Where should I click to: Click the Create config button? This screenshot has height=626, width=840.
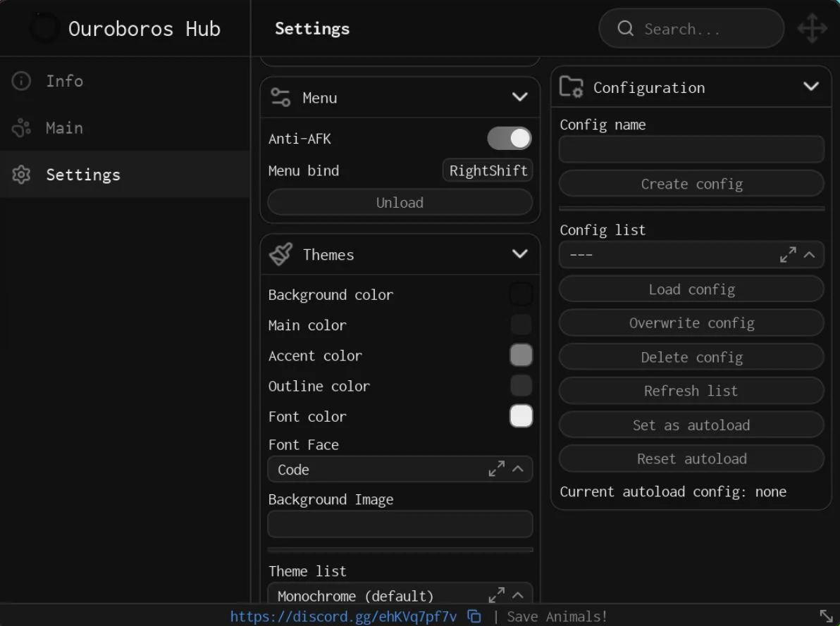pos(691,184)
